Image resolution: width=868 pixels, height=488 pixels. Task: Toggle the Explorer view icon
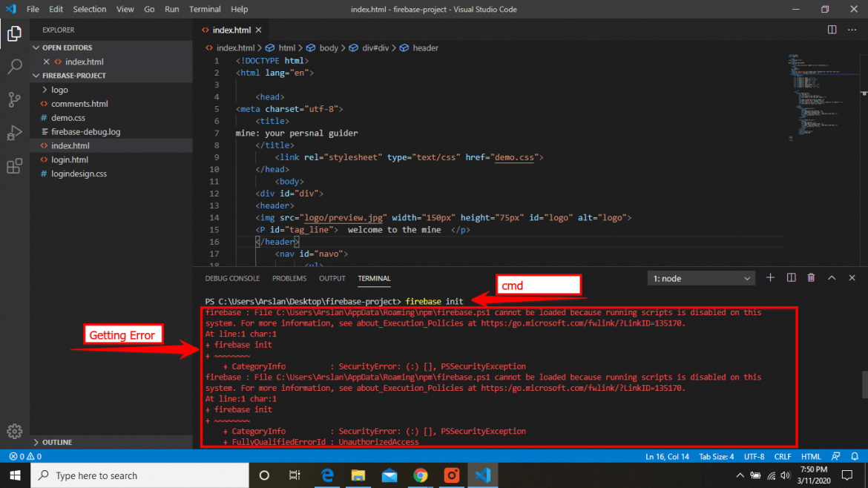point(14,33)
